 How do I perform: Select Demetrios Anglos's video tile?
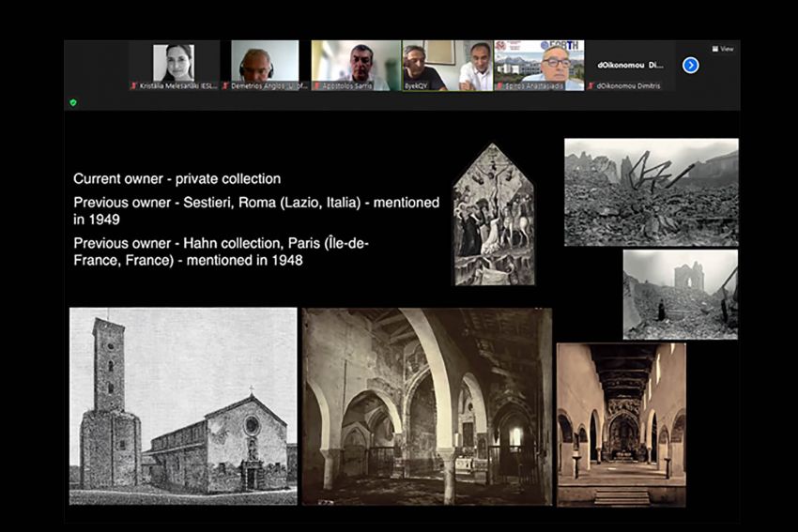tap(265, 66)
